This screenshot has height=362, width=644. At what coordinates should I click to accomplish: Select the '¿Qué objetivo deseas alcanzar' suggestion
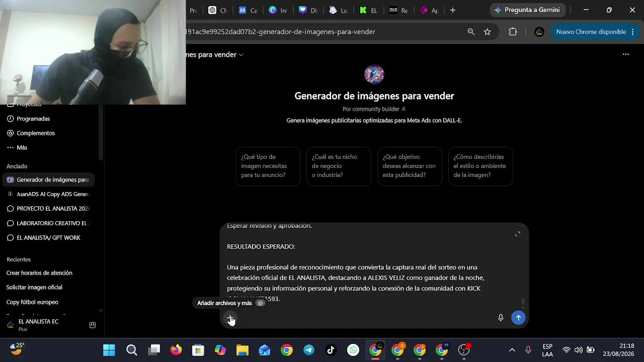click(410, 166)
